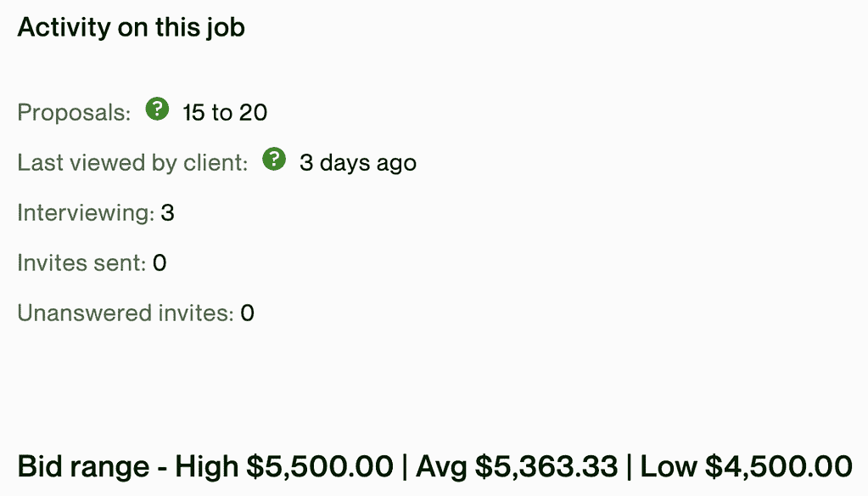Open the help tooltip for Last viewed by client
This screenshot has width=868, height=496.
274,159
